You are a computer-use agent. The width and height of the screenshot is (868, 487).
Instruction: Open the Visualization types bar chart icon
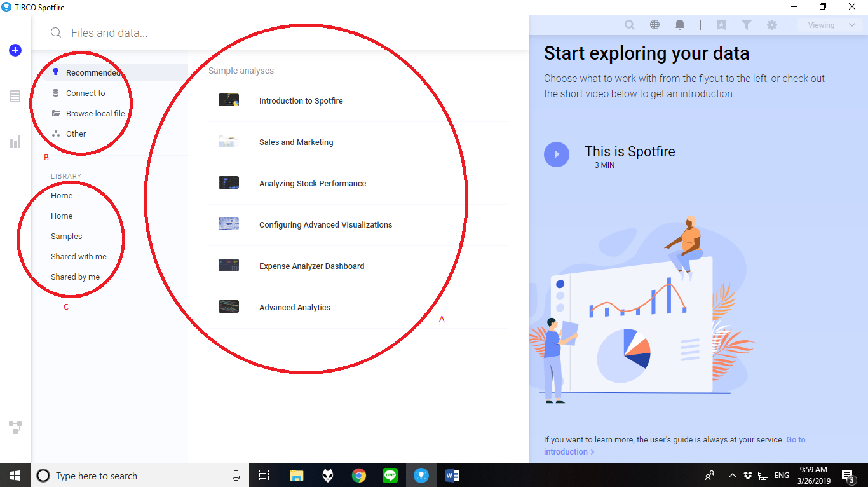[15, 142]
